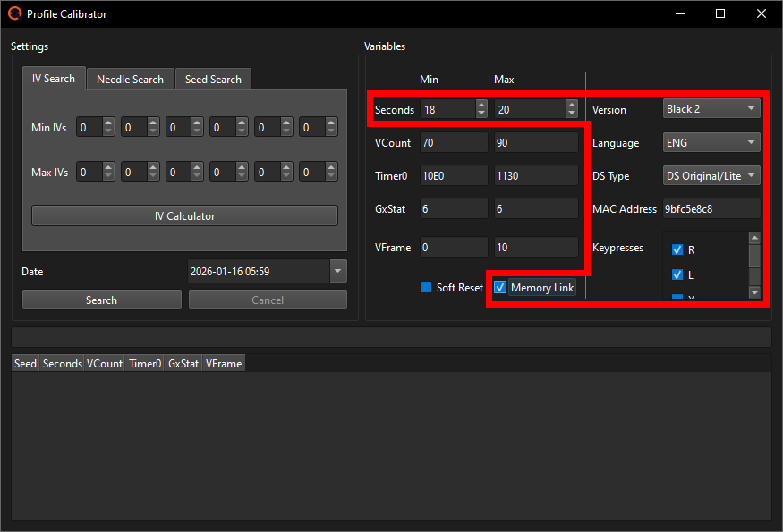The height and width of the screenshot is (532, 783).
Task: Open the Date picker dropdown
Action: pyautogui.click(x=338, y=271)
